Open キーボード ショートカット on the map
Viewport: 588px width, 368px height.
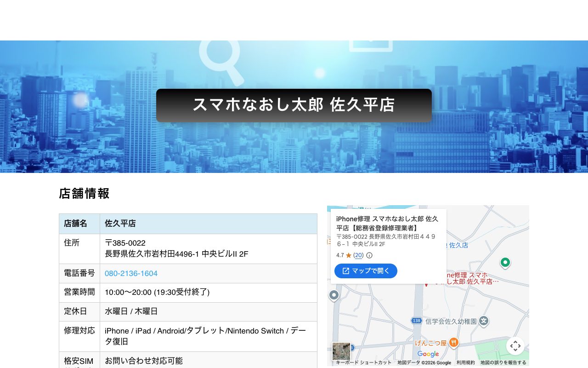click(x=364, y=362)
